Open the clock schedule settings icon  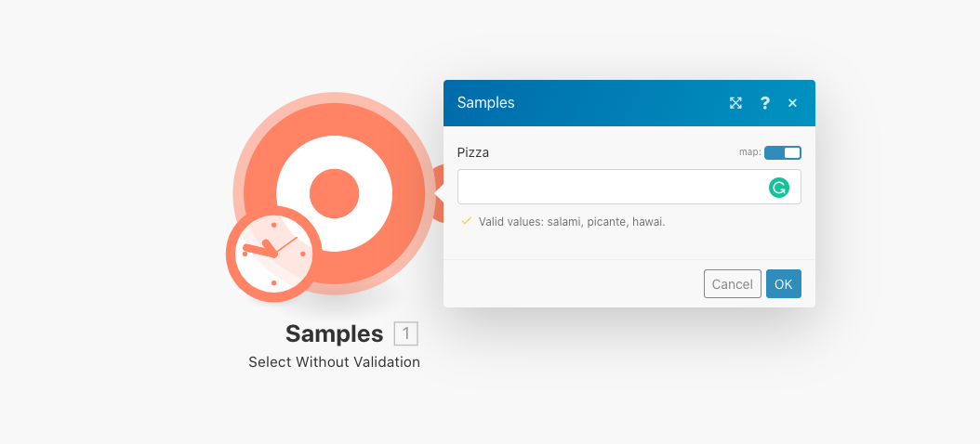coord(273,254)
